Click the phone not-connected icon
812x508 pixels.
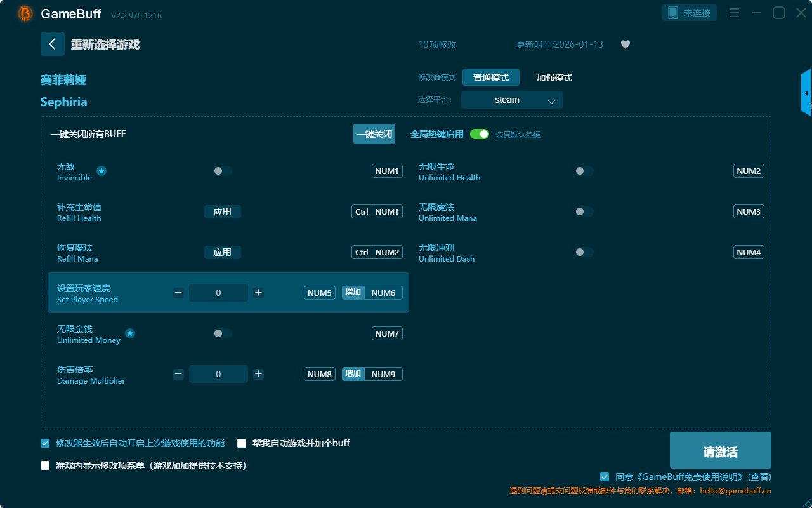[673, 13]
